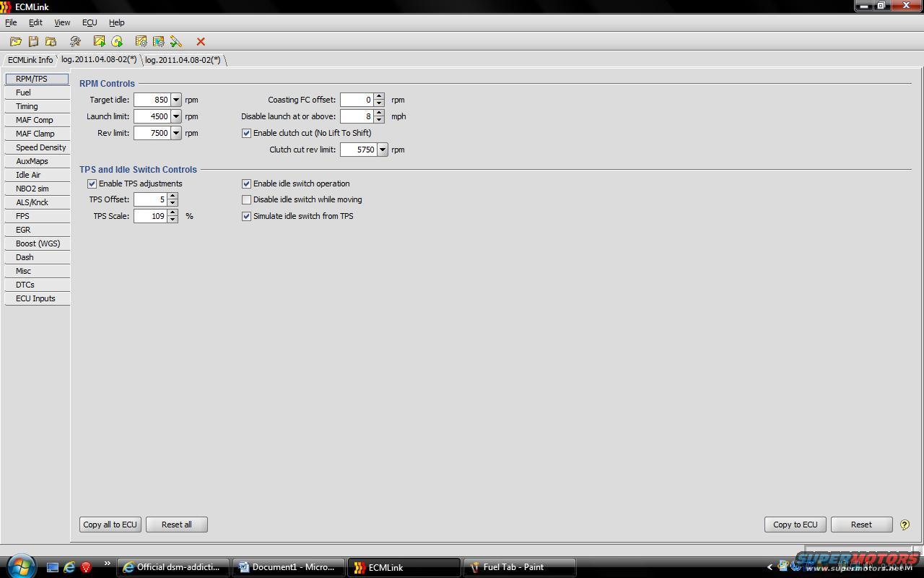The width and height of the screenshot is (924, 578).
Task: Open the Launch limit dropdown arrow
Action: tap(175, 116)
